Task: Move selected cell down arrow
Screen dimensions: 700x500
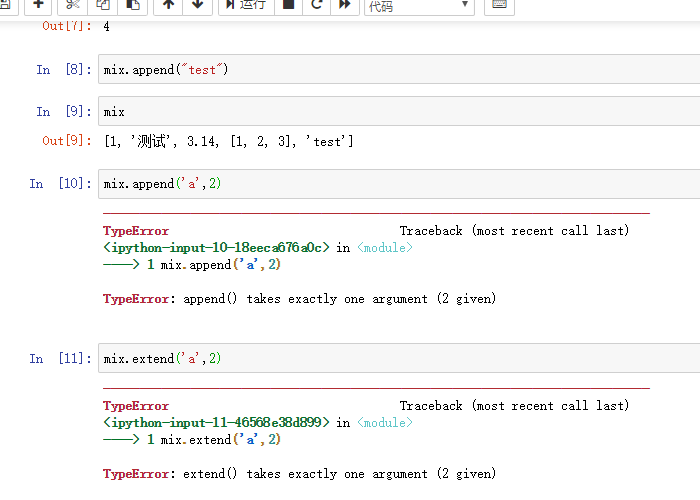Action: point(197,5)
